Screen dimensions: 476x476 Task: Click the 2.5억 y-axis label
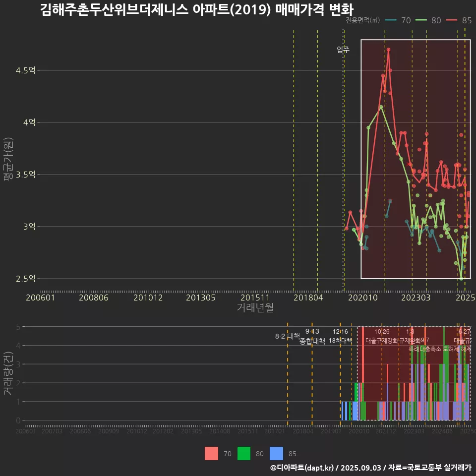point(25,279)
